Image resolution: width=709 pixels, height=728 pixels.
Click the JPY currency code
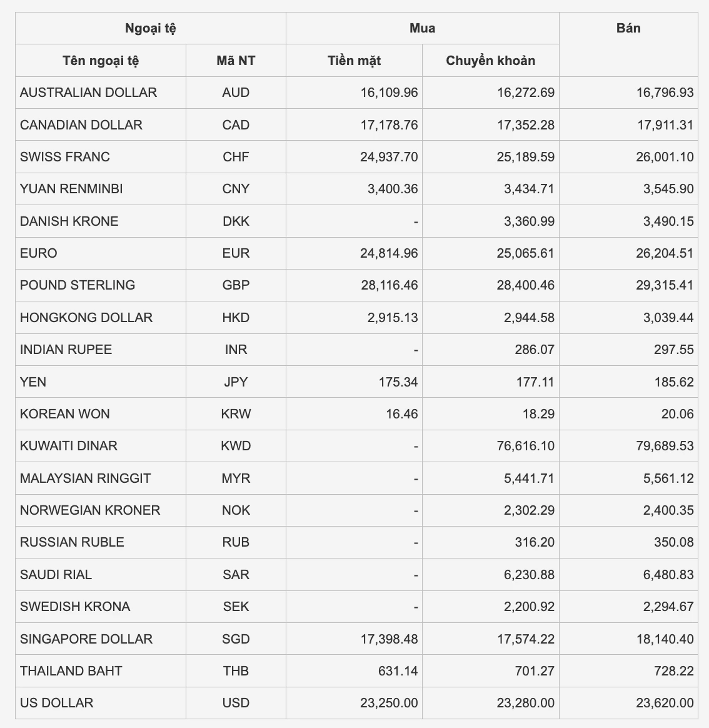[236, 382]
